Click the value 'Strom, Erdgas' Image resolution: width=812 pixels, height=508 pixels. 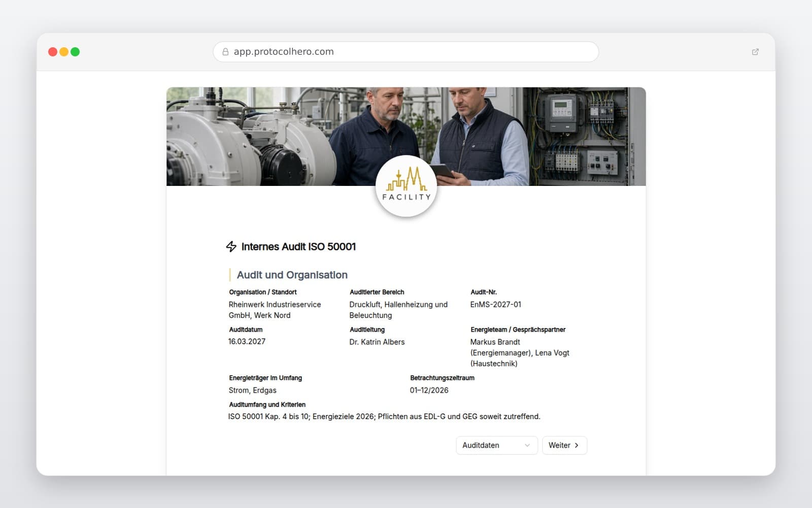coord(252,390)
